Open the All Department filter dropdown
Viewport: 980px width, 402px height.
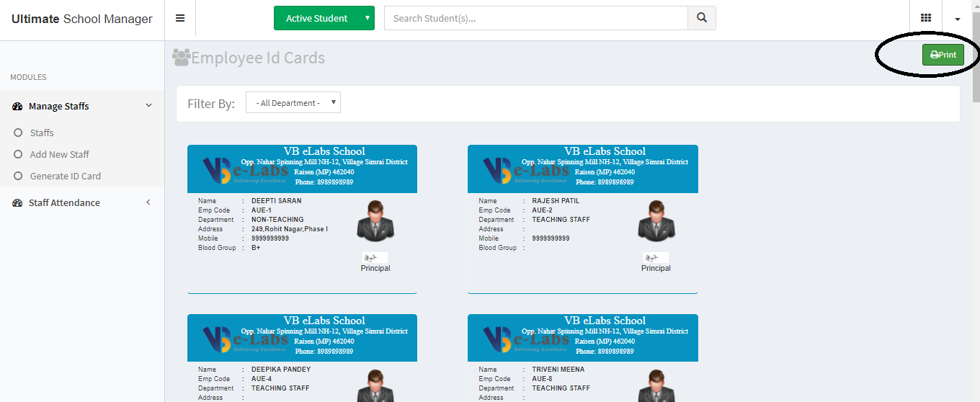[293, 103]
